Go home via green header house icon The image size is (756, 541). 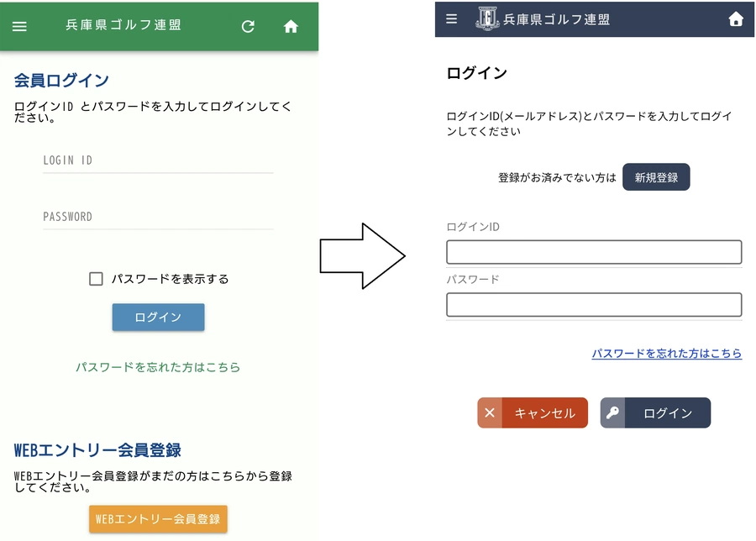tap(291, 26)
